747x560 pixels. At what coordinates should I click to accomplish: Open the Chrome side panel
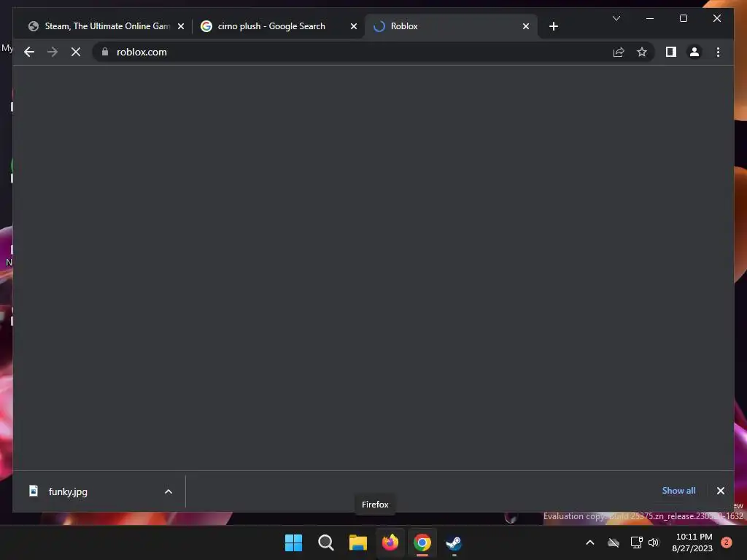click(x=671, y=52)
